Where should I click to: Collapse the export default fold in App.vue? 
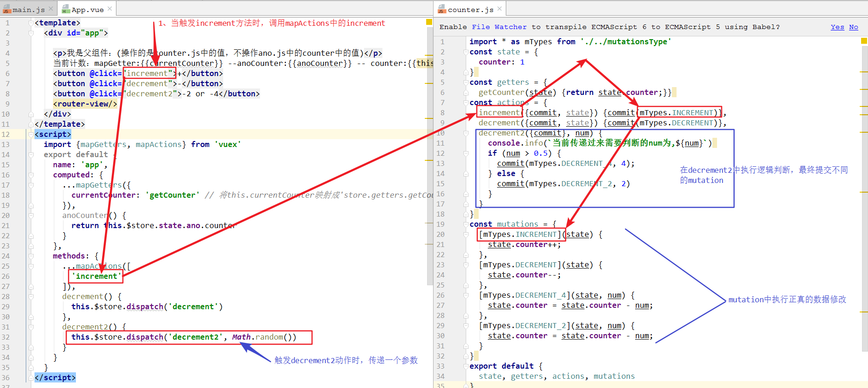(31, 154)
